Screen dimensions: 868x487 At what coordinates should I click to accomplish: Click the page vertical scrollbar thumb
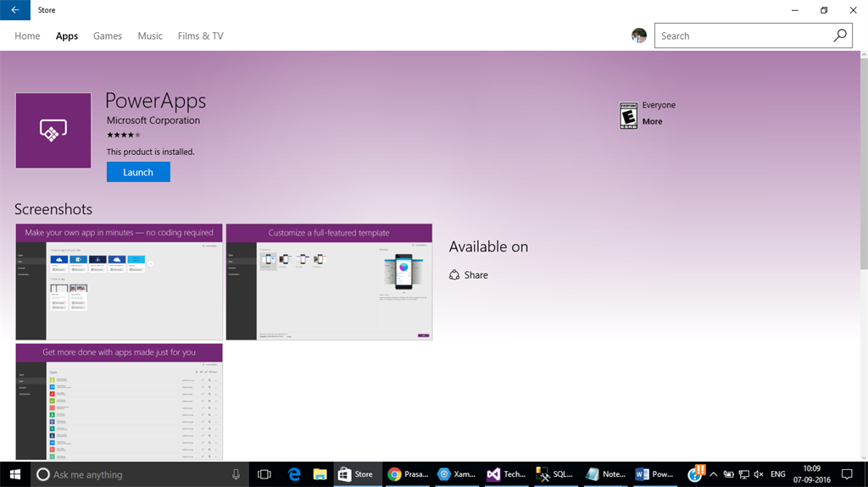point(864,163)
